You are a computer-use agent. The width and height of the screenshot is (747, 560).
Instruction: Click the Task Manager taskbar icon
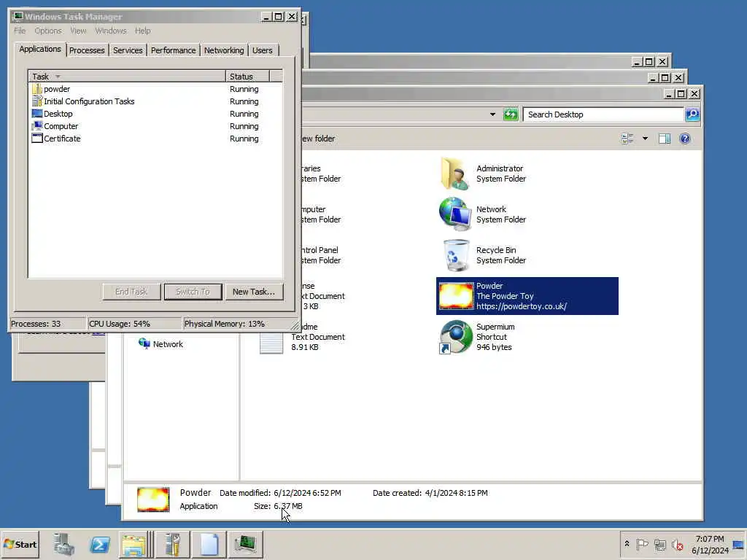tap(246, 544)
